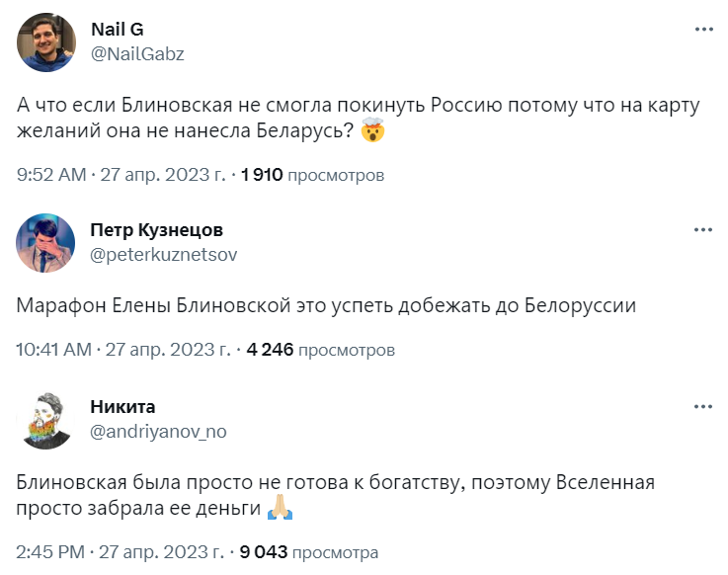The image size is (728, 575).
Task: Open Никита's avatar image
Action: pos(47,418)
